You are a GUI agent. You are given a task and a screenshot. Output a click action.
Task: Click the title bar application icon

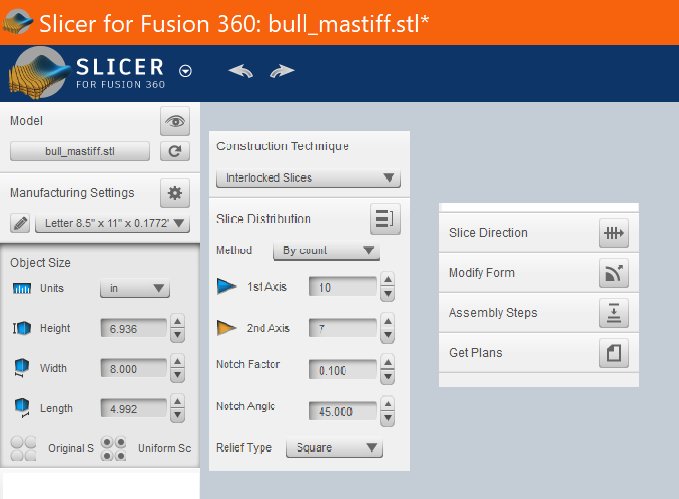point(17,22)
